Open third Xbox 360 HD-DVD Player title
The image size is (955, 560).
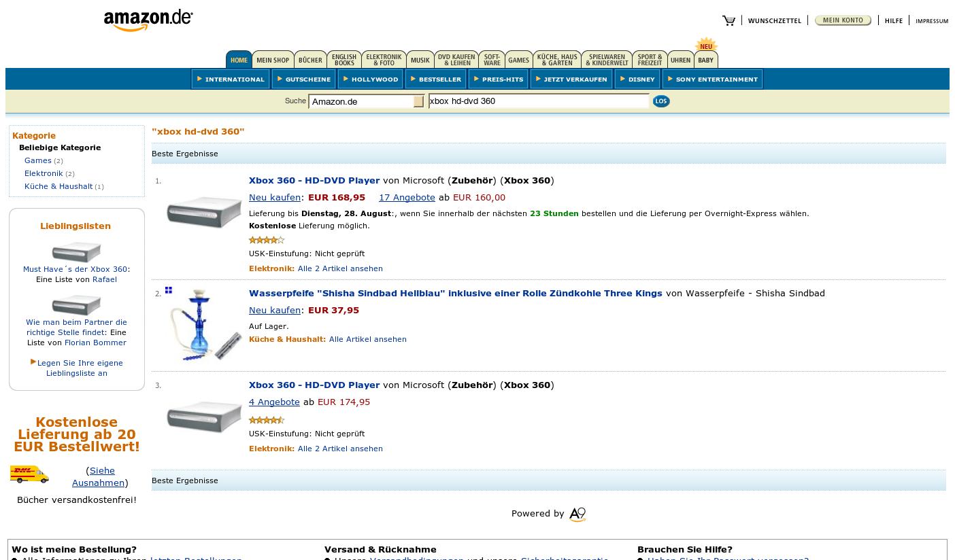(x=314, y=385)
